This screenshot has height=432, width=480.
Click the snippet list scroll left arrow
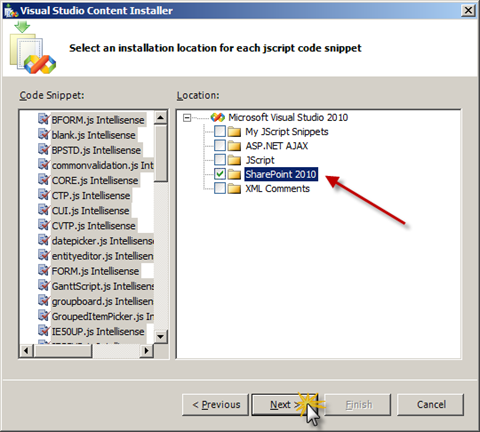click(x=26, y=351)
